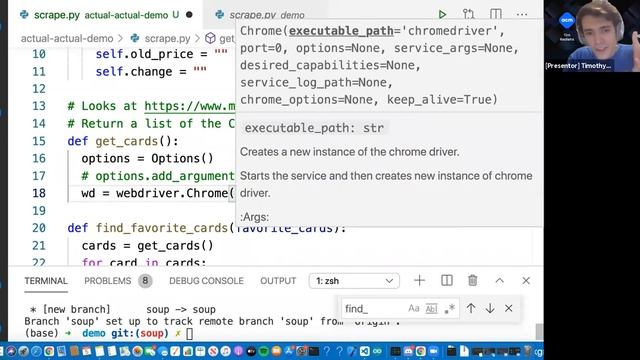Screen dimensions: 640x360
Task: Click 'actual-actual-demo' in the breadcrumb
Action: pyautogui.click(x=67, y=38)
